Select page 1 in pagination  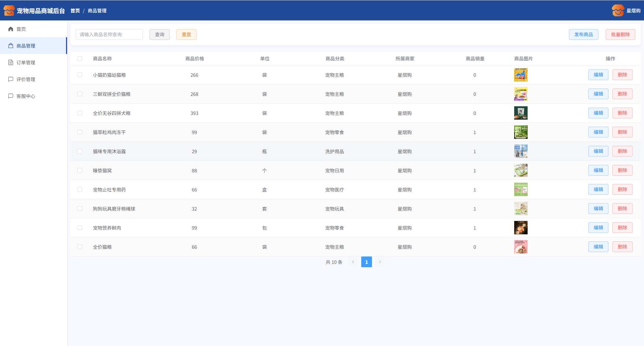point(366,262)
